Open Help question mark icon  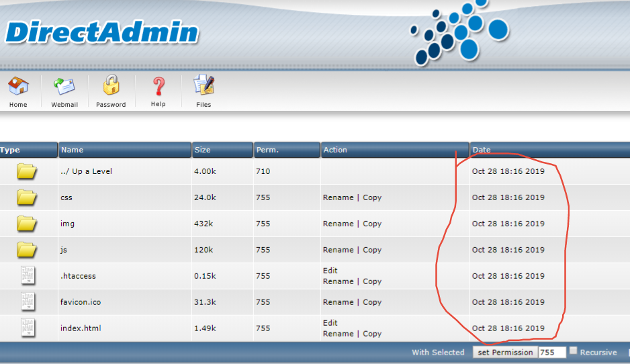(x=159, y=87)
